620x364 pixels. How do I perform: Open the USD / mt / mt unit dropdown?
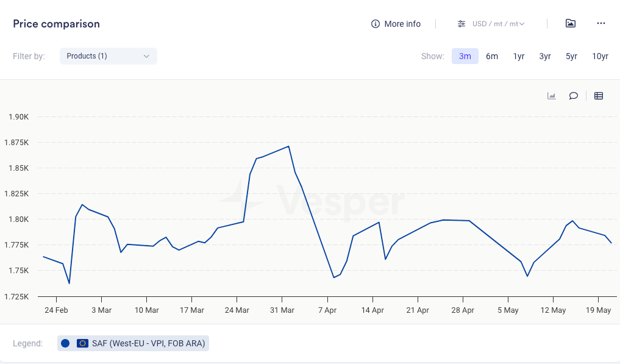(x=495, y=24)
